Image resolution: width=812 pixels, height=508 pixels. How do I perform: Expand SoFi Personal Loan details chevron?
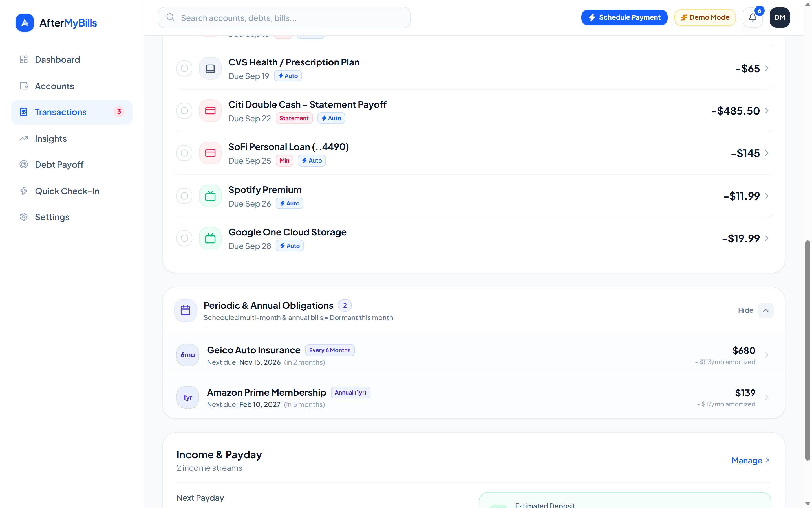point(767,153)
